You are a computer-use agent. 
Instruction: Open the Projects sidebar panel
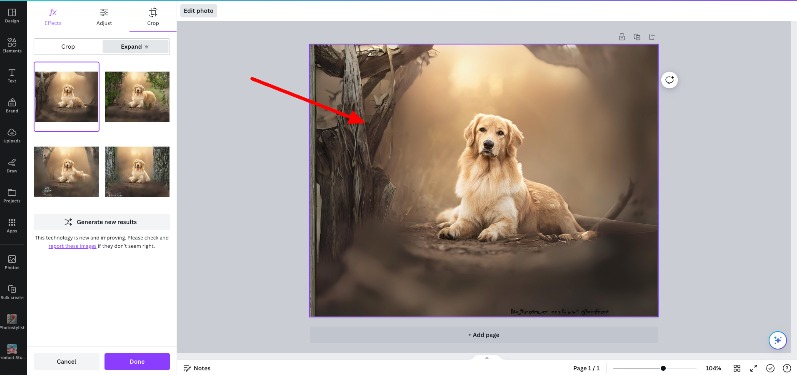coord(12,195)
